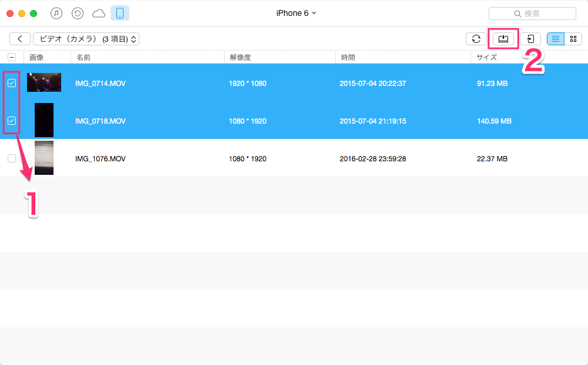Click the 1920 * 1080 resolution cell
This screenshot has height=365, width=588.
(x=248, y=84)
